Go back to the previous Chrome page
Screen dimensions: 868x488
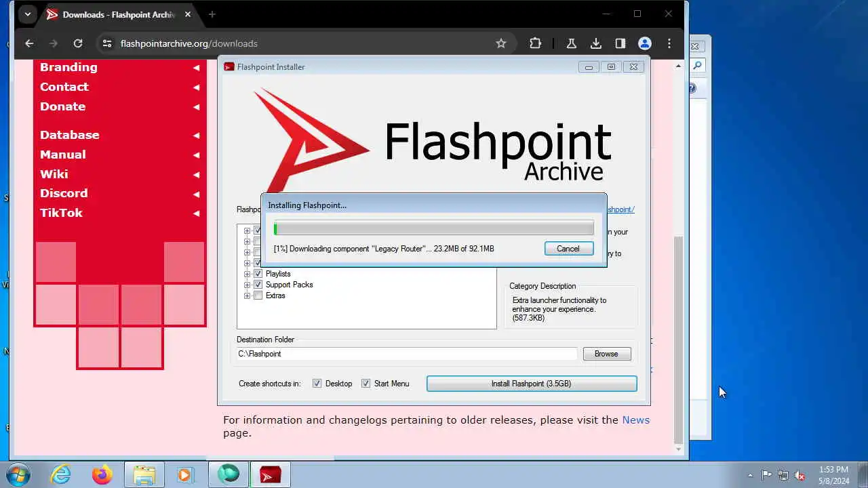click(29, 43)
